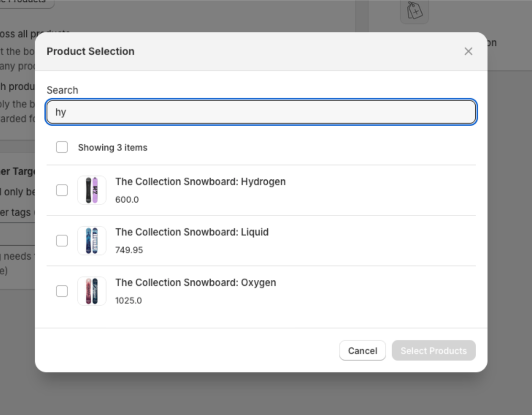
Task: Click the Showing 3 items label
Action: 113,147
